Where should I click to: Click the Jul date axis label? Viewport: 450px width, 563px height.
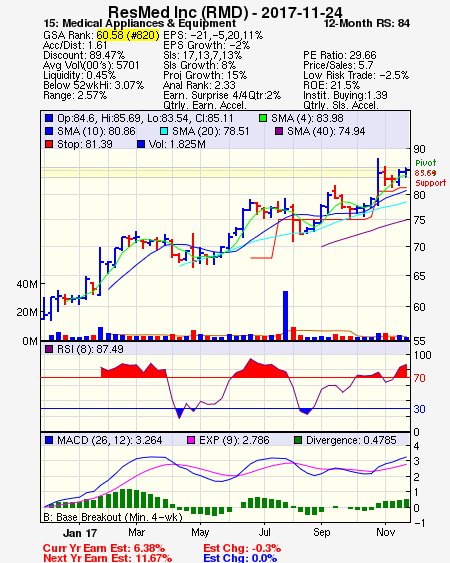point(265,532)
